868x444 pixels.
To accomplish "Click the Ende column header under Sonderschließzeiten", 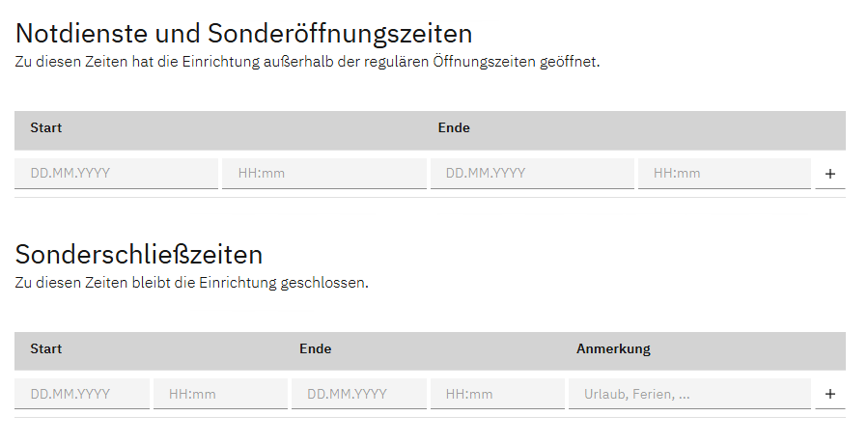I will [x=315, y=348].
